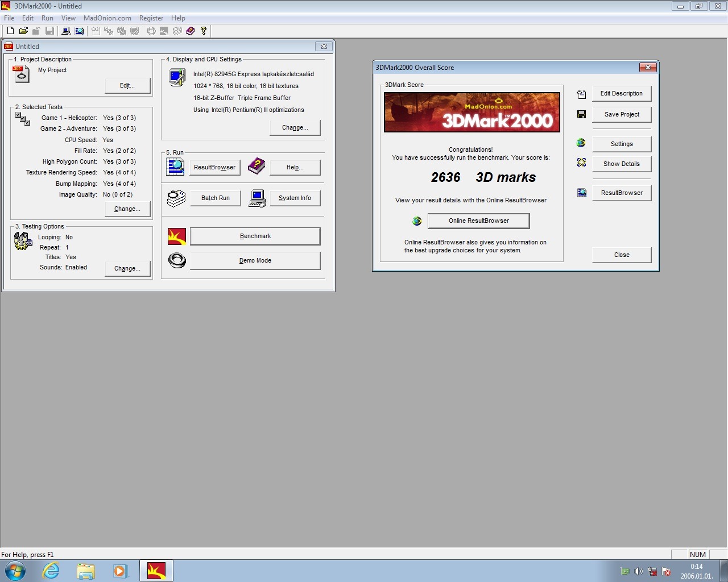
Task: Open the Windows Start button
Action: [x=15, y=571]
